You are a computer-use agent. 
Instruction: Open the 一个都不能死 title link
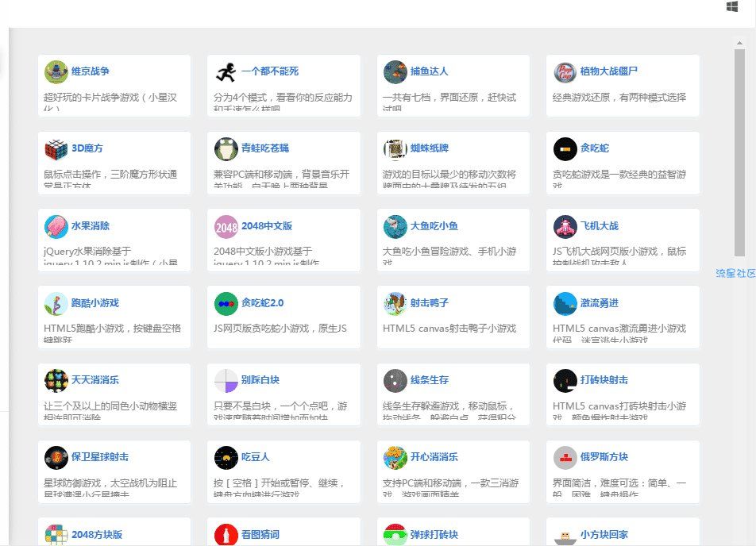(270, 71)
